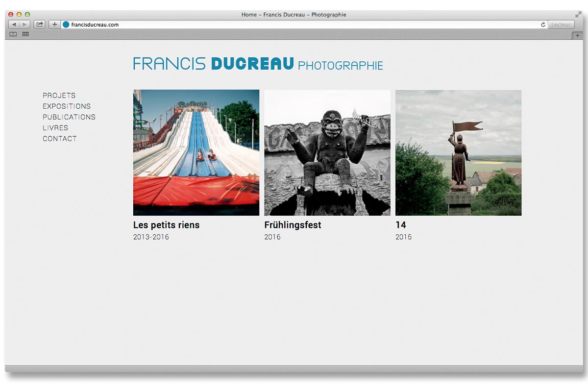This screenshot has width=588, height=392.
Task: Open the PROJETS menu item
Action: (59, 96)
